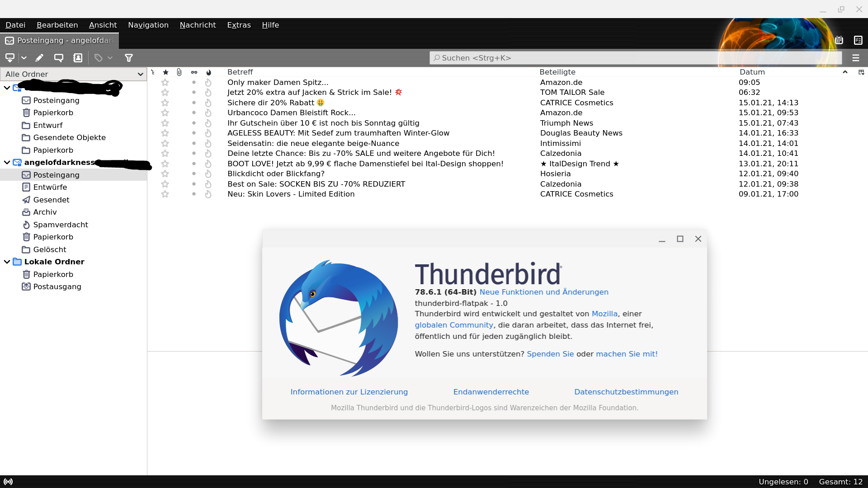868x488 pixels.
Task: Click the pencil compose message icon
Action: coord(39,58)
